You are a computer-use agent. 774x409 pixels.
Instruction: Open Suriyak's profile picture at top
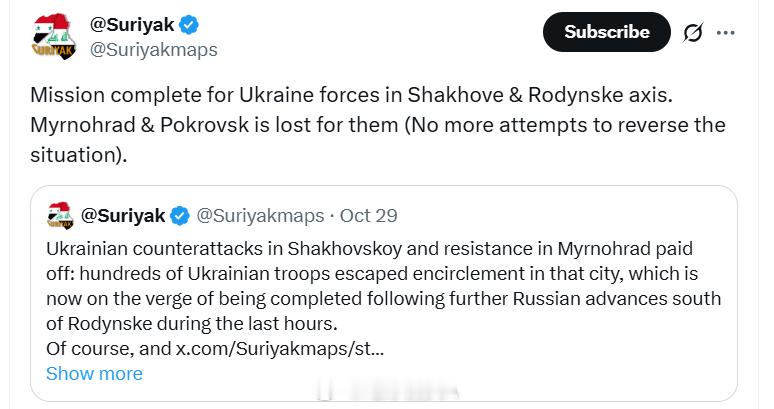pyautogui.click(x=54, y=37)
